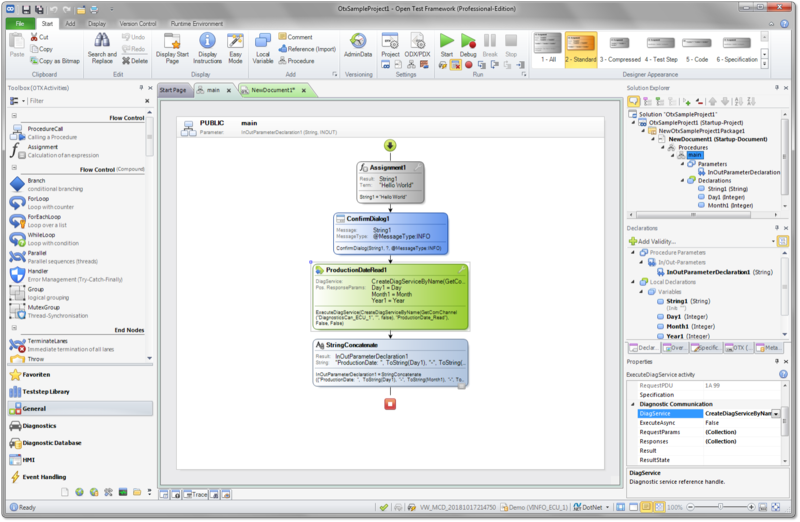Open the DotNet runtime dropdown in status bar
Image resolution: width=800 pixels, height=522 pixels.
tap(607, 508)
